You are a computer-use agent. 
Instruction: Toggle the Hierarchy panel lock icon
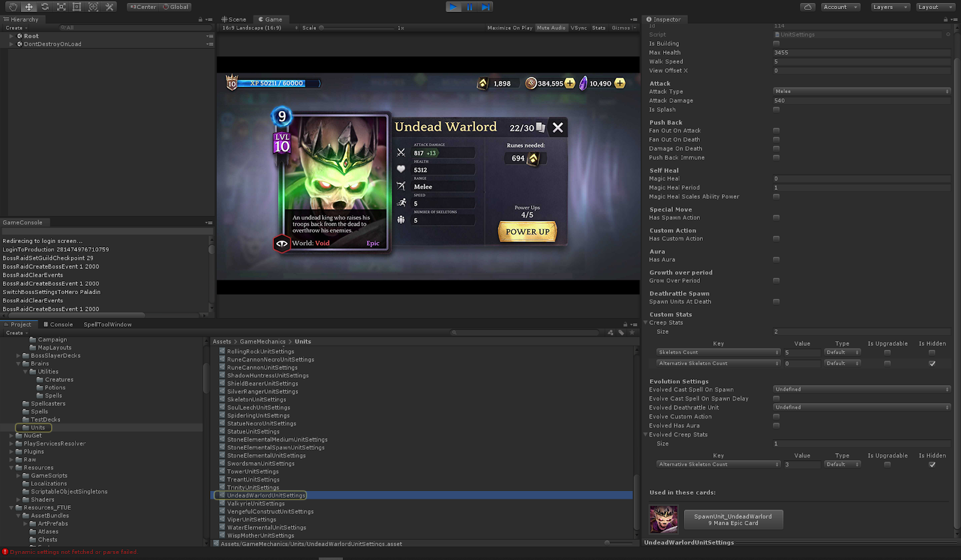click(201, 20)
